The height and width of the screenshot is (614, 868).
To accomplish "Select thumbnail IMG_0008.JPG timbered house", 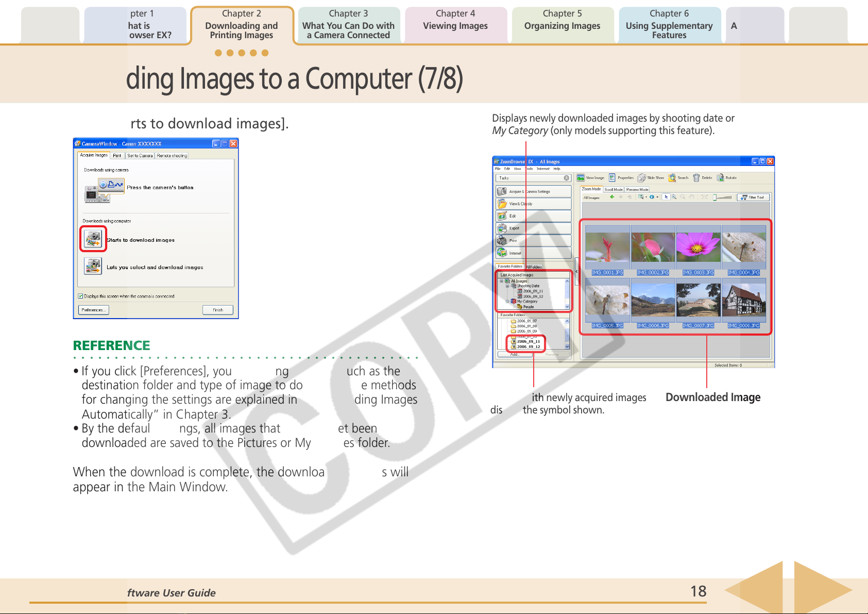I will pos(743,303).
